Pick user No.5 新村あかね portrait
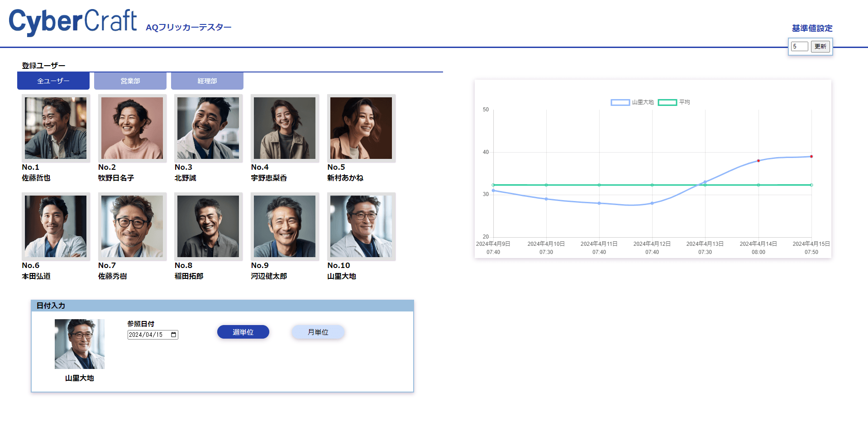The image size is (868, 426). click(x=361, y=128)
